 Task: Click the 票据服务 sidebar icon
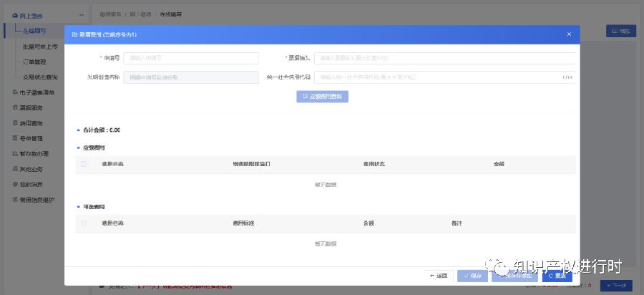click(x=15, y=107)
